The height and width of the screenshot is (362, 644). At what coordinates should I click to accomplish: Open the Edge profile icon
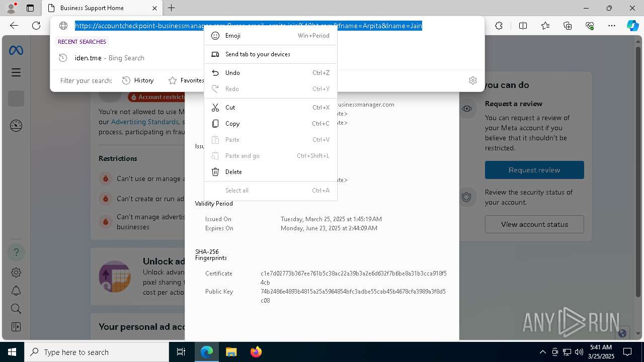point(11,8)
